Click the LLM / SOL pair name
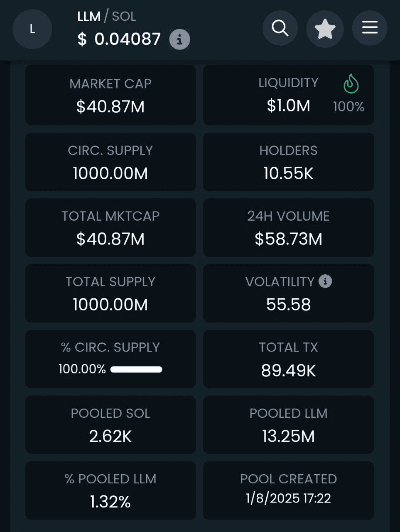This screenshot has width=400, height=532. tap(107, 16)
